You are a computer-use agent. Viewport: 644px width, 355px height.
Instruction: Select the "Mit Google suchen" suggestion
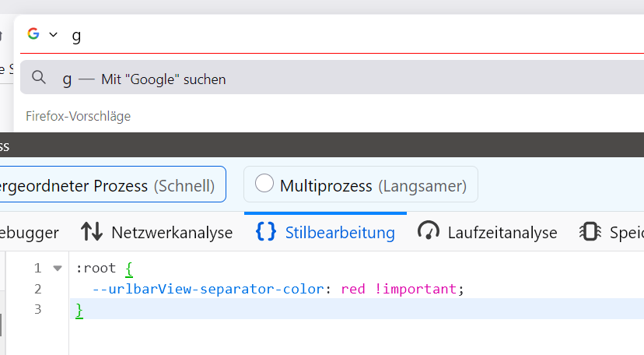pos(163,79)
